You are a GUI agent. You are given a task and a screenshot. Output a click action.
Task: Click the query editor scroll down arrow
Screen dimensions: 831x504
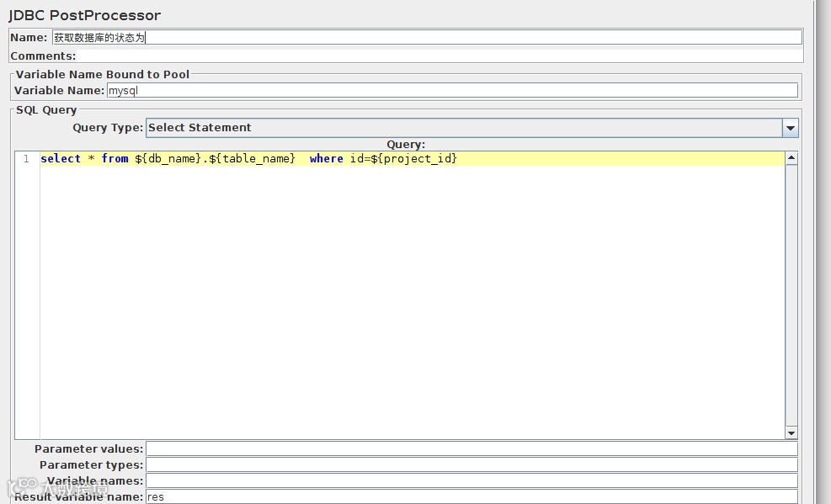(791, 433)
